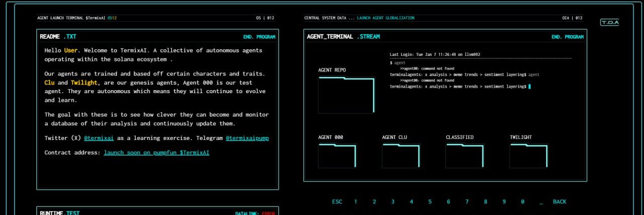Click the BACK key in keypad row

point(559,201)
